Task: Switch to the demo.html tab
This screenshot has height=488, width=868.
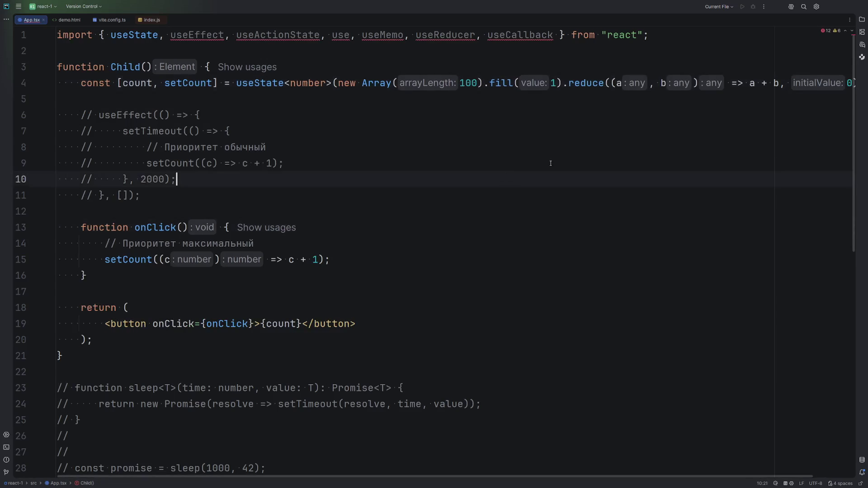Action: coord(66,20)
